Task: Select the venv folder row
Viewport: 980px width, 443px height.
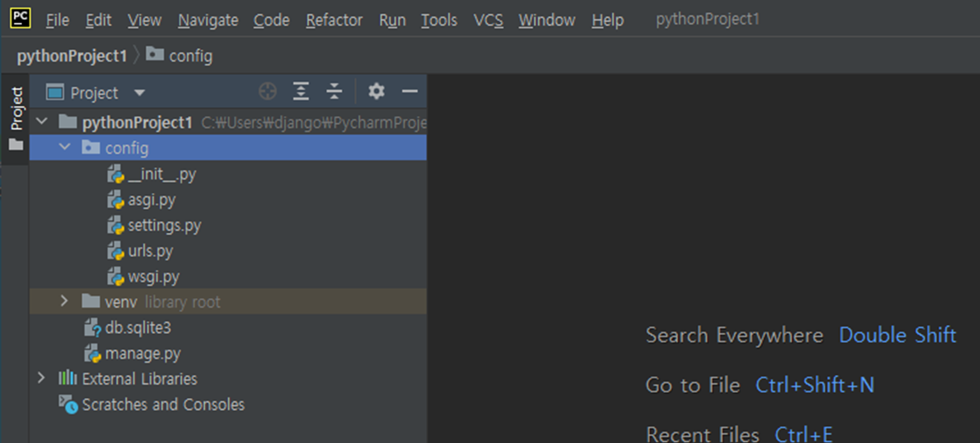Action: (228, 302)
